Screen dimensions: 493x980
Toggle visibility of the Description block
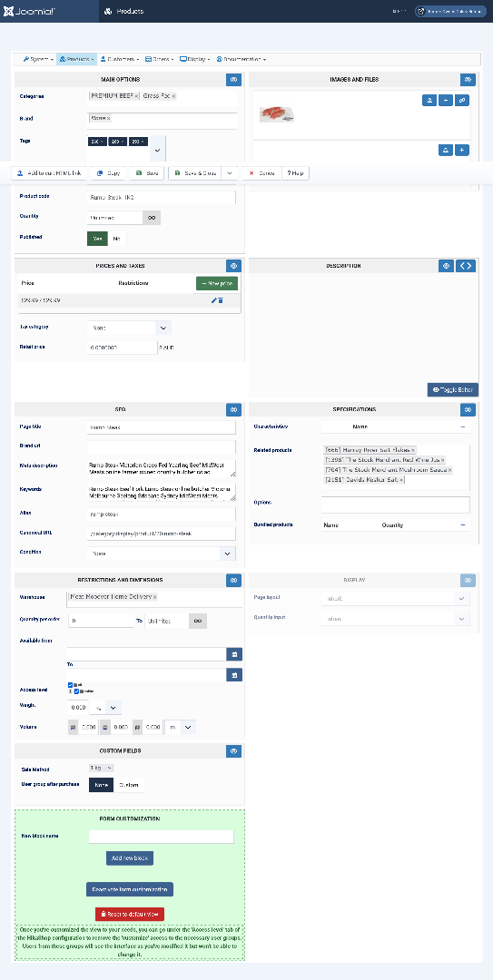(446, 266)
